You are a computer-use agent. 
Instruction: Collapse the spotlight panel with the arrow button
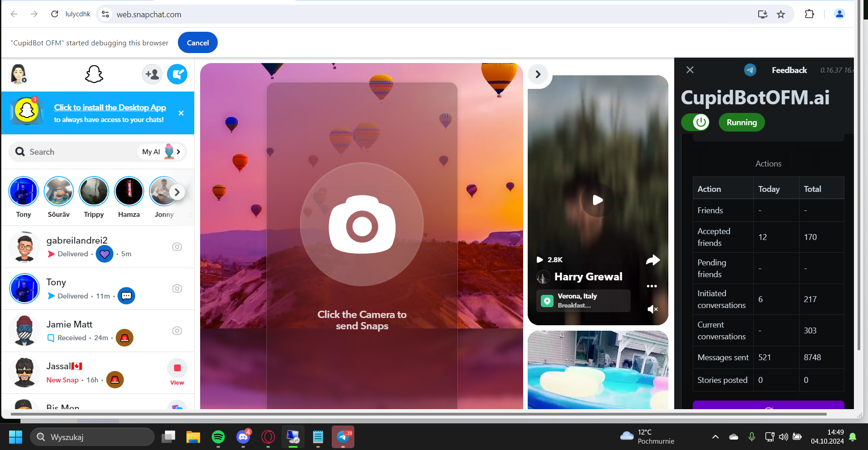click(x=538, y=74)
